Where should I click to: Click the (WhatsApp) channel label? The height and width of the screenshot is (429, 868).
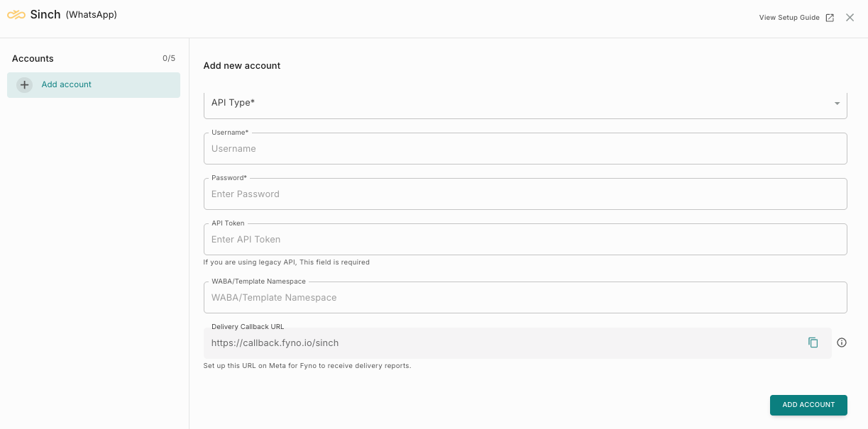click(92, 15)
